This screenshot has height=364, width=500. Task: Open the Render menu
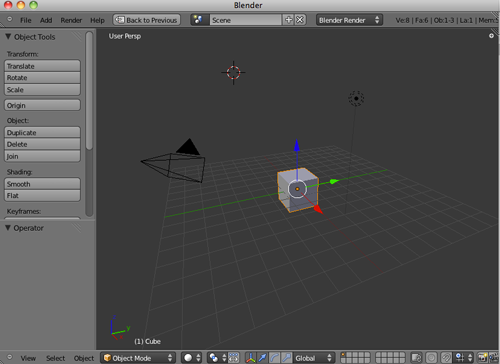click(x=71, y=20)
